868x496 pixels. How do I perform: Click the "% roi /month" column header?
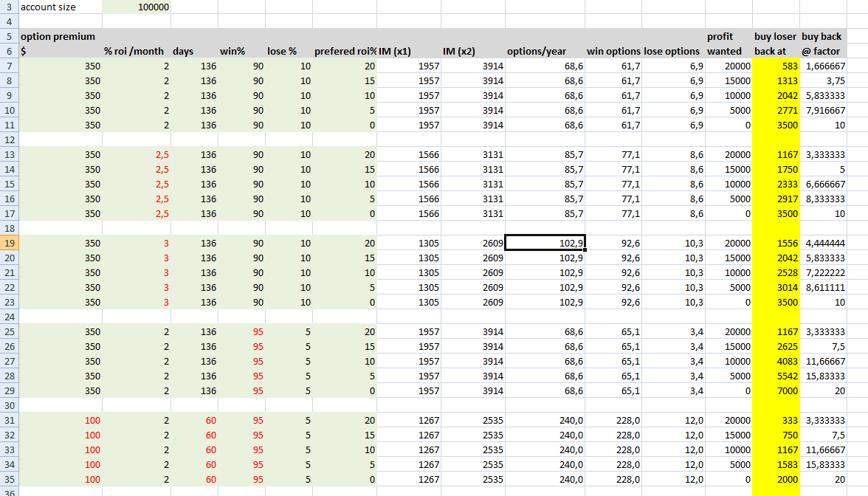137,51
